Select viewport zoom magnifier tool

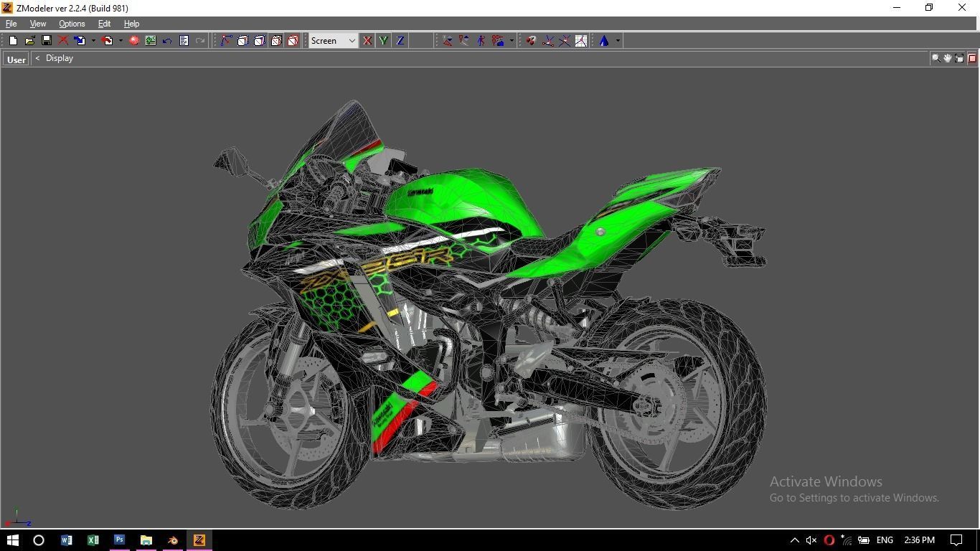click(936, 58)
